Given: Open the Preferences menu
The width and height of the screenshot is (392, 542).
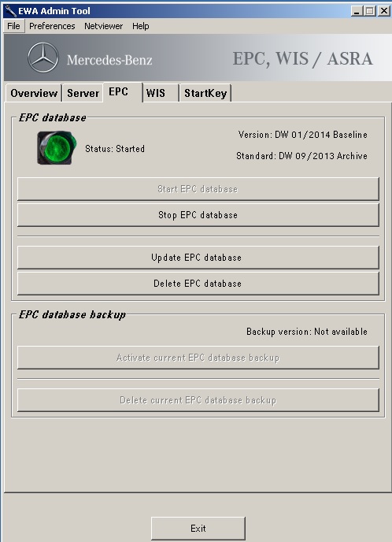Looking at the screenshot, I should (x=52, y=26).
